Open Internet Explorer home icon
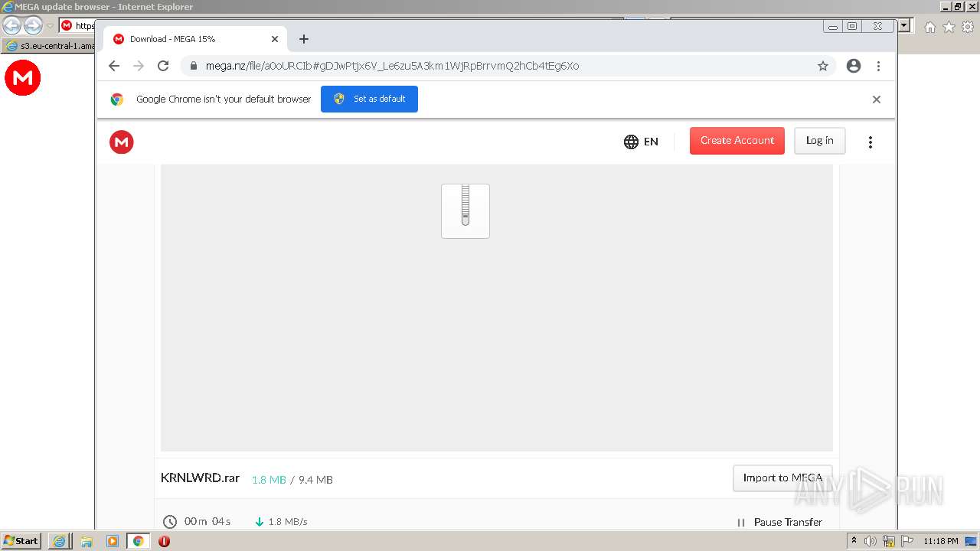Image resolution: width=980 pixels, height=551 pixels. (929, 27)
